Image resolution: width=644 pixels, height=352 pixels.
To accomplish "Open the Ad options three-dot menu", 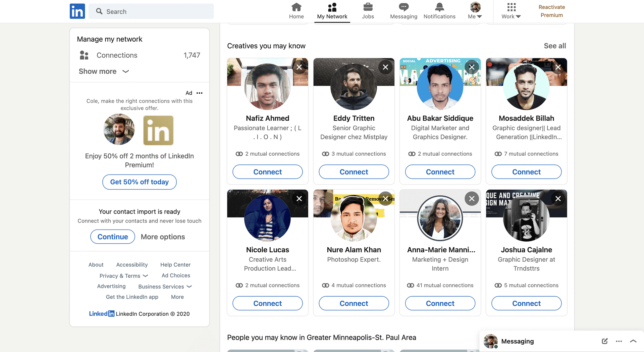I will [x=200, y=93].
